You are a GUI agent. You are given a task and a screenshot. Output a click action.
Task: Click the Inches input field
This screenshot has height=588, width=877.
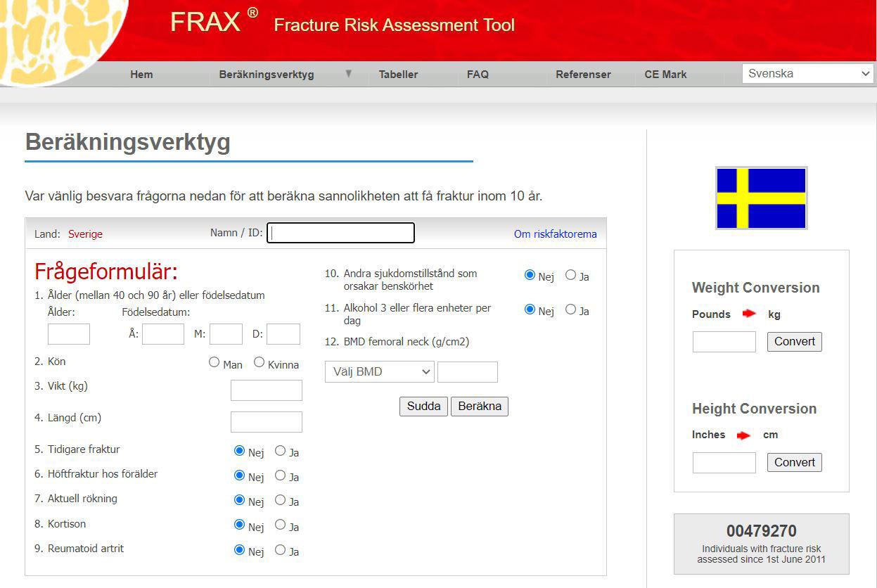[724, 463]
